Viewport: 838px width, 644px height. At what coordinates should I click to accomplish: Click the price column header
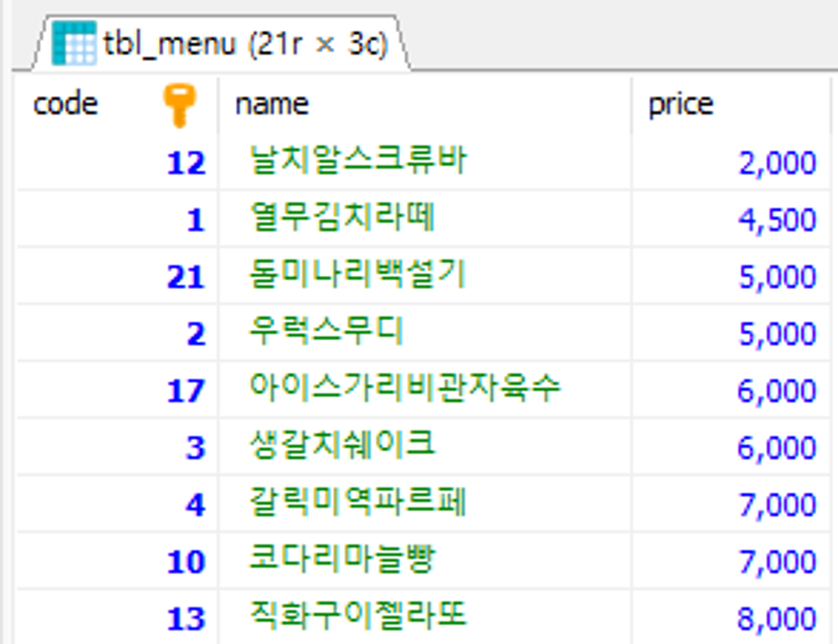(x=680, y=105)
